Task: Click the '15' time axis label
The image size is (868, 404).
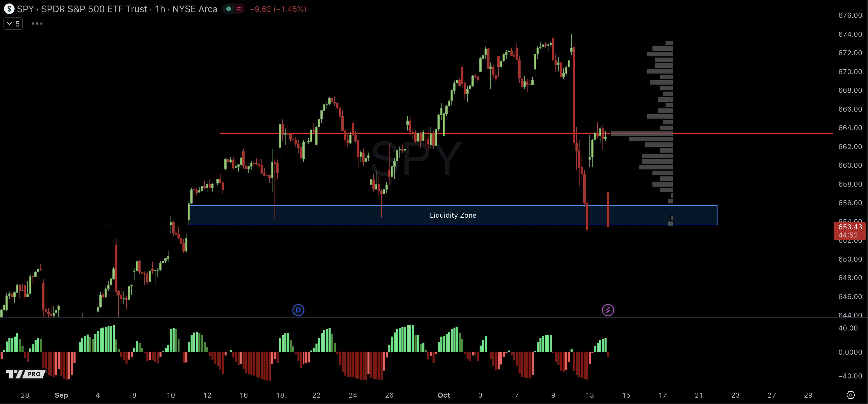Action: (x=626, y=395)
